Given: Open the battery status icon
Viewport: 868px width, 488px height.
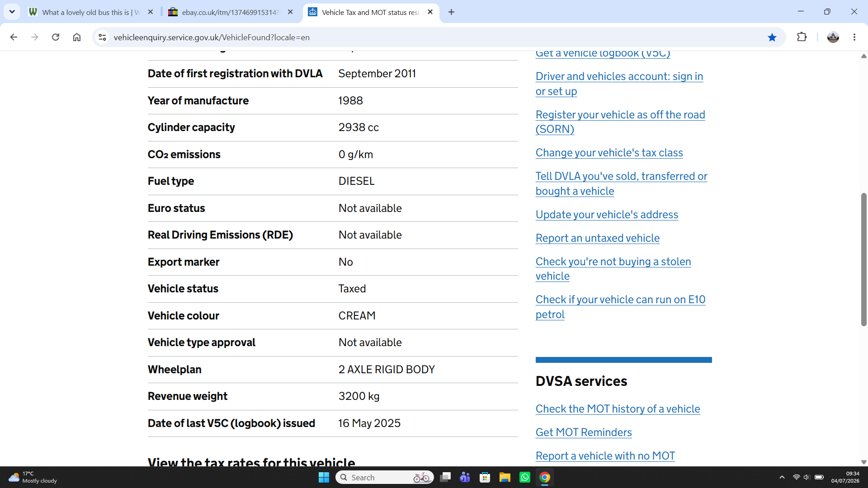Looking at the screenshot, I should click(x=819, y=477).
